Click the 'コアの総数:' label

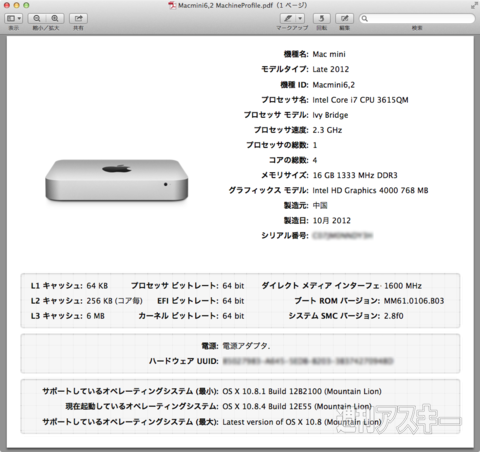point(289,160)
